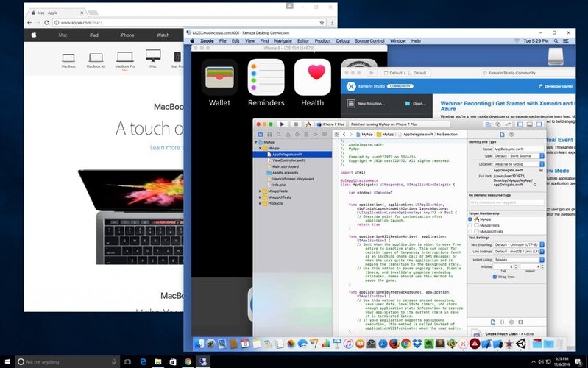Screen dimensions: 588x368
Task: Open the Indent Using Spaces dropdown
Action: (519, 260)
